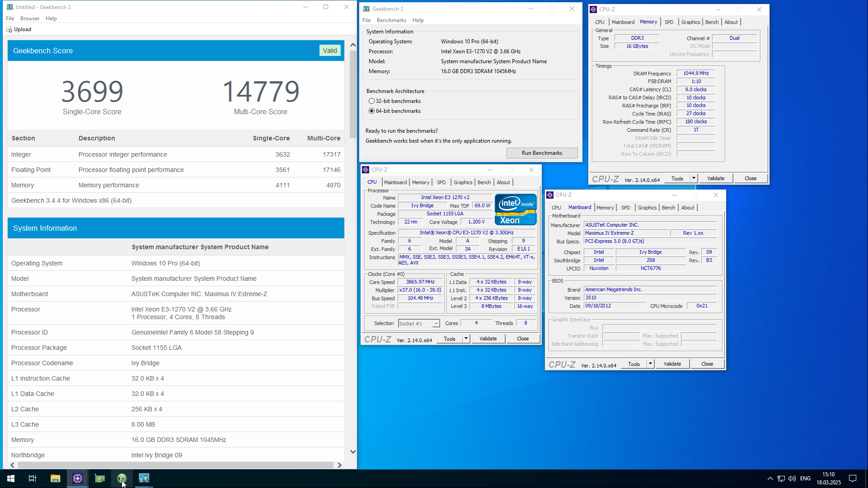Image resolution: width=868 pixels, height=488 pixels.
Task: Click Close in the Memory window
Action: point(751,178)
